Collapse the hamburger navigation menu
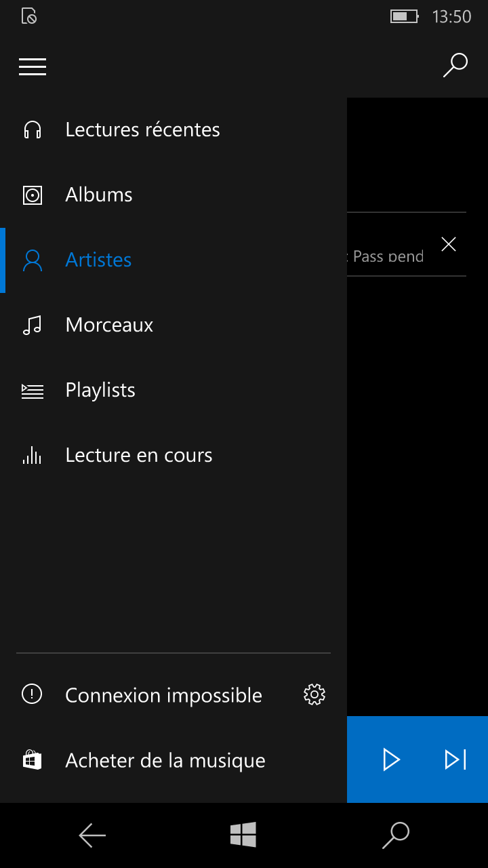This screenshot has width=488, height=868. click(x=33, y=66)
